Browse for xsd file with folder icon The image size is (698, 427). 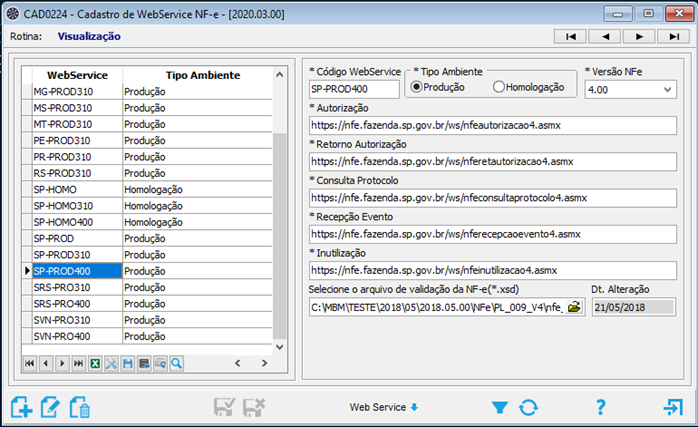click(x=574, y=307)
